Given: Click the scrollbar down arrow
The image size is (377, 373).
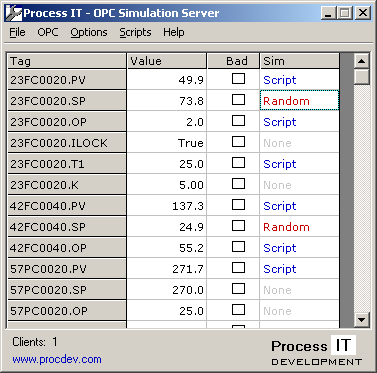Looking at the screenshot, I should point(362,320).
